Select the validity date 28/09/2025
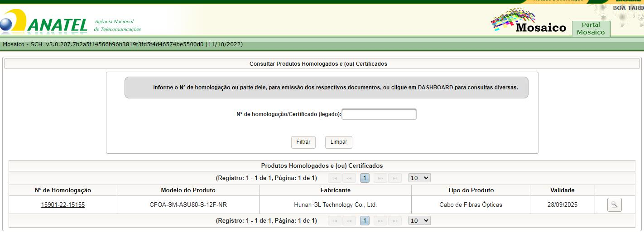The height and width of the screenshot is (234, 644). pyautogui.click(x=562, y=205)
